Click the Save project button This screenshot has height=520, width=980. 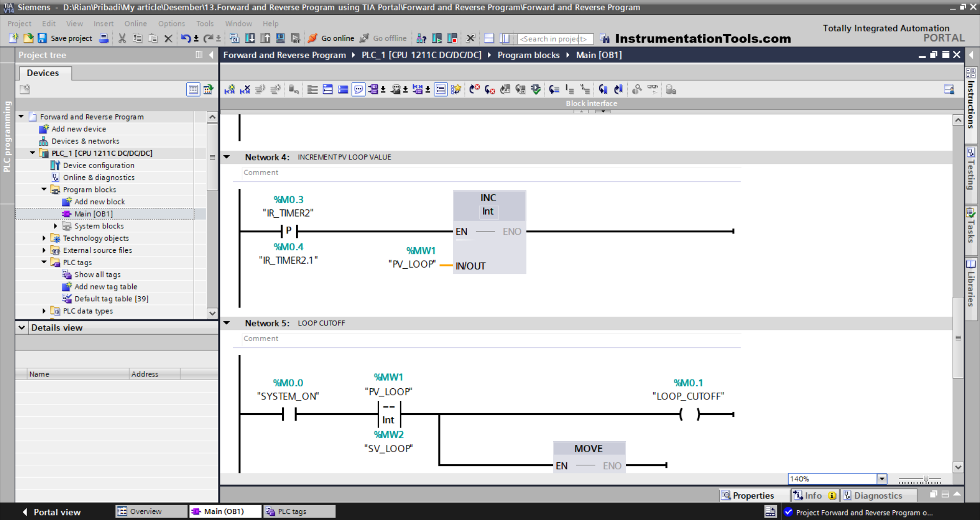[x=65, y=38]
